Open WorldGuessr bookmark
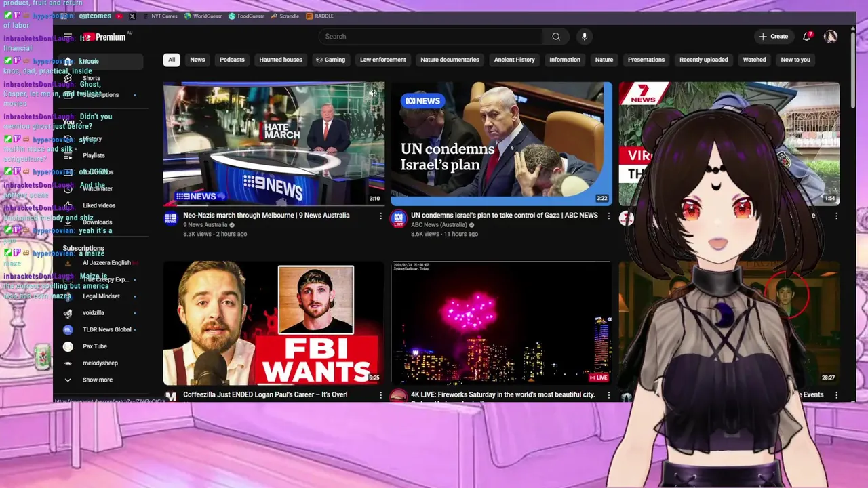The height and width of the screenshot is (488, 868). point(203,16)
